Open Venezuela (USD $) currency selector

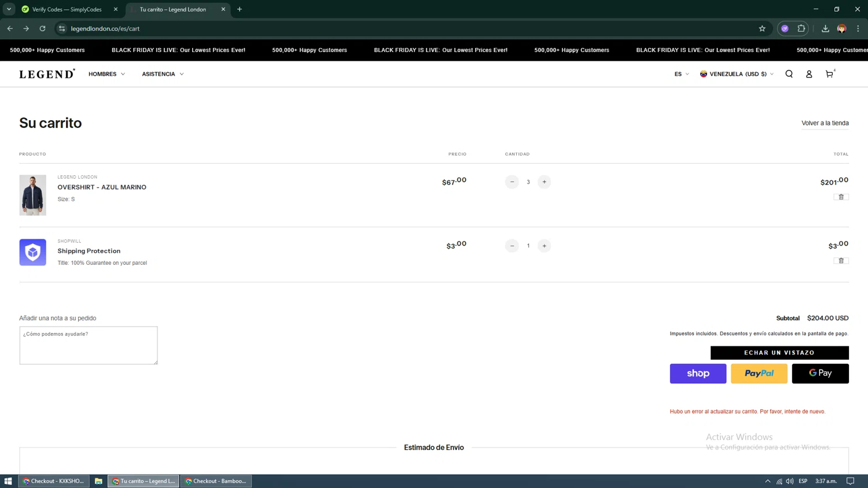[x=737, y=74]
